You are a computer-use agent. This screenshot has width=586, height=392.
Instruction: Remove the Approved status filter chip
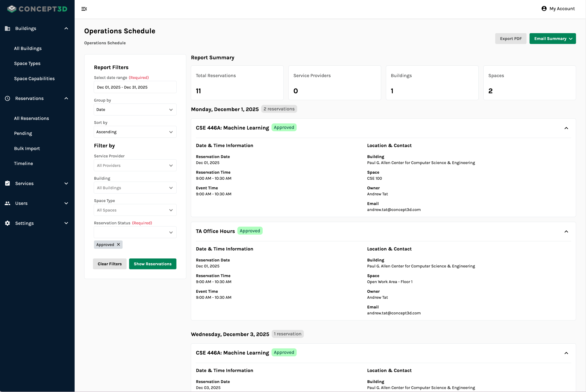[118, 245]
